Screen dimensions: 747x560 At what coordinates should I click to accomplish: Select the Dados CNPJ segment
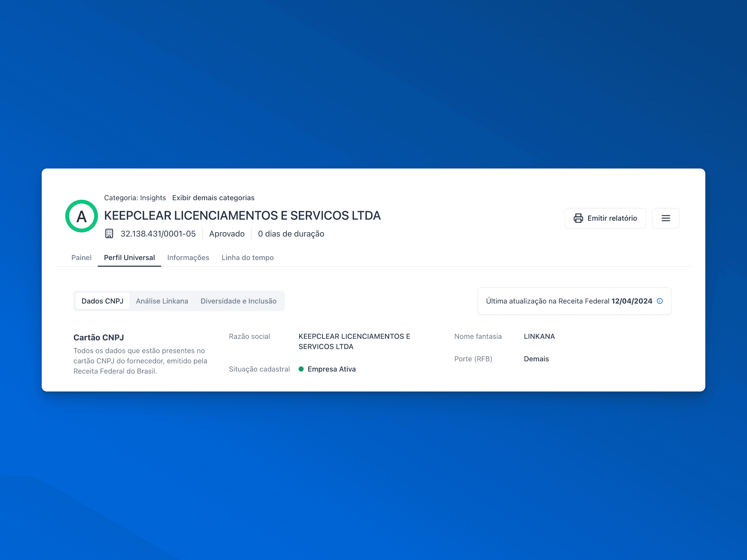coord(102,301)
